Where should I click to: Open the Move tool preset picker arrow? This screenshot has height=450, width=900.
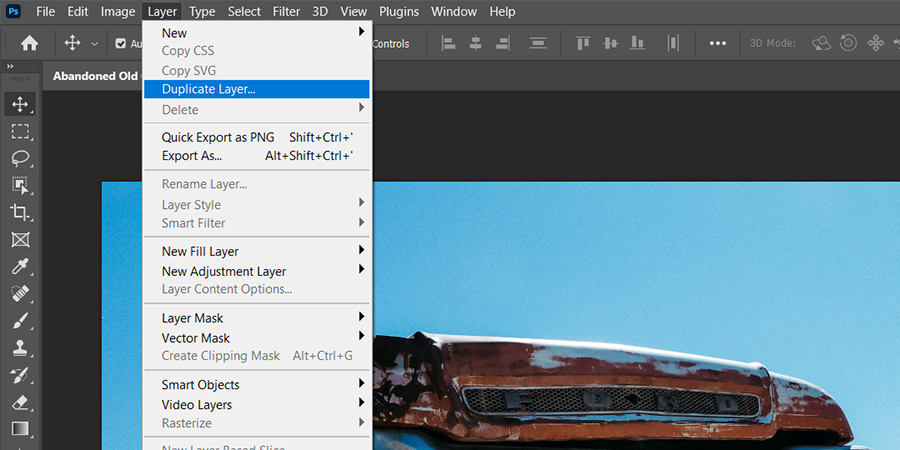click(x=95, y=44)
